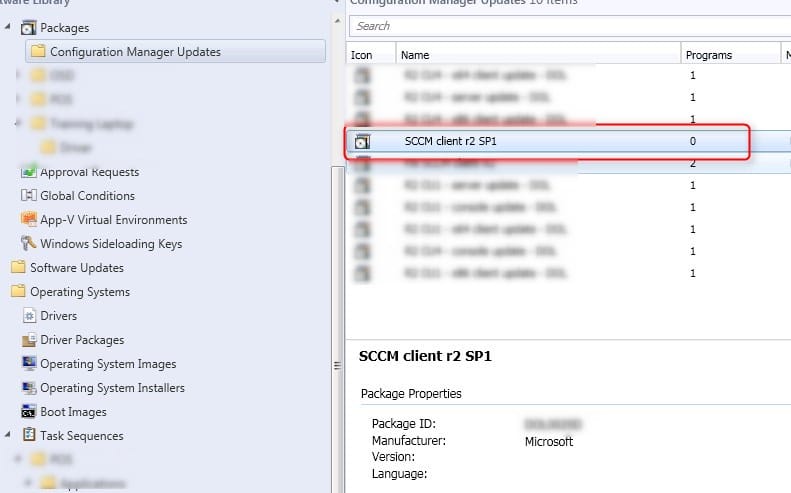The height and width of the screenshot is (493, 791).
Task: Select Configuration Manager Updates folder
Action: [x=176, y=51]
